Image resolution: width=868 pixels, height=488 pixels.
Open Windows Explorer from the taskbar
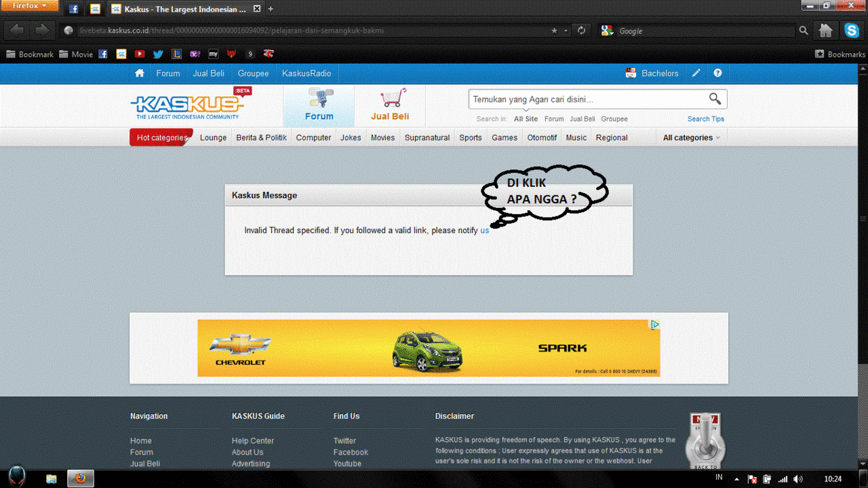tap(52, 479)
